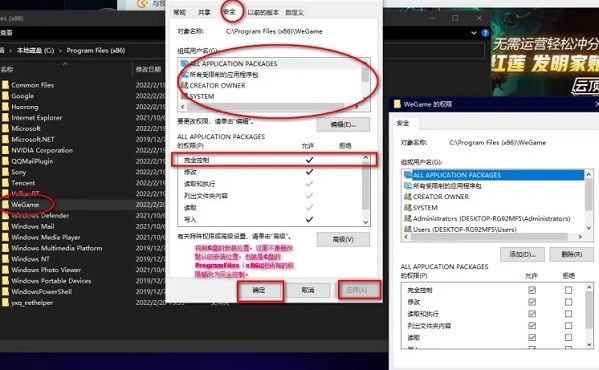The height and width of the screenshot is (370, 599).
Task: Select the Windows Mail folder icon
Action: [x=5, y=226]
